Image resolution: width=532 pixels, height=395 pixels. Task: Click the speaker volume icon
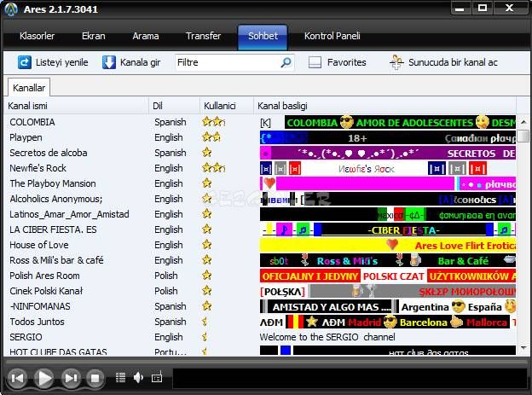pos(138,377)
